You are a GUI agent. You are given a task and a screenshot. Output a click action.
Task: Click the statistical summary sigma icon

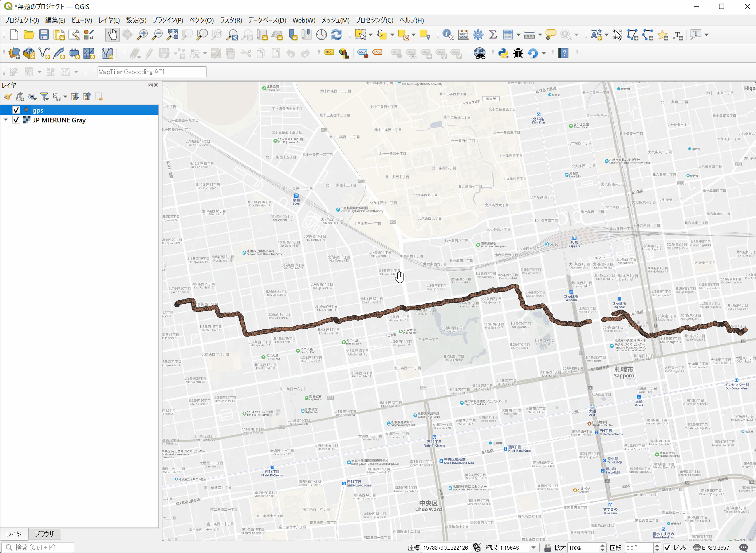[493, 35]
